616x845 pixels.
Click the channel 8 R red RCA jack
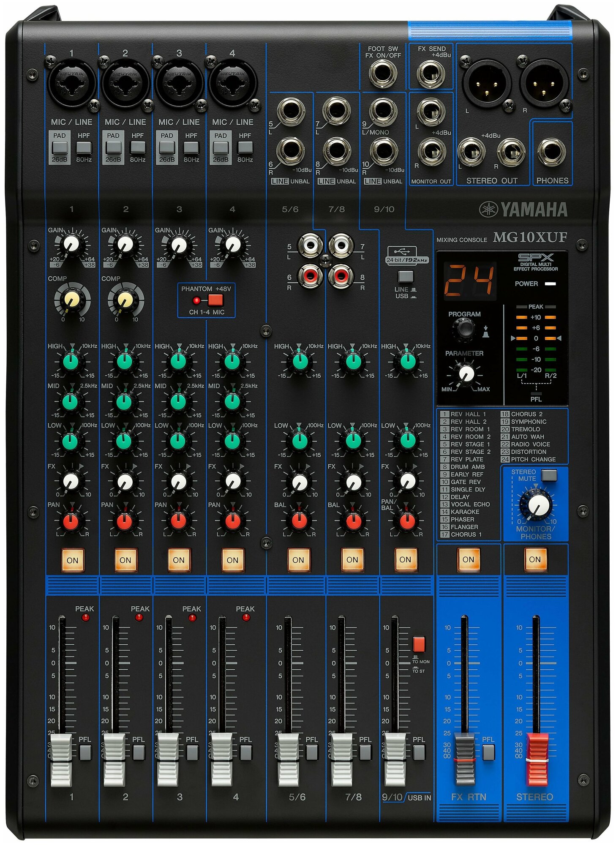(x=341, y=276)
